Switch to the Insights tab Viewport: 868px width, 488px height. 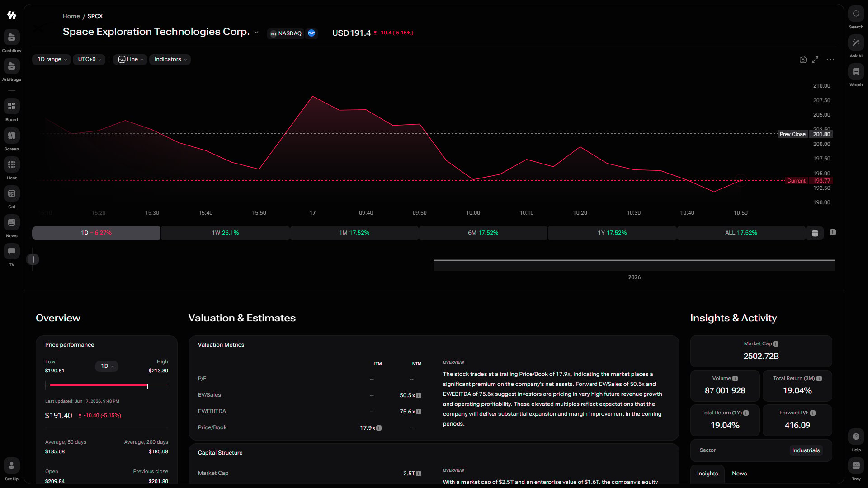[708, 474]
